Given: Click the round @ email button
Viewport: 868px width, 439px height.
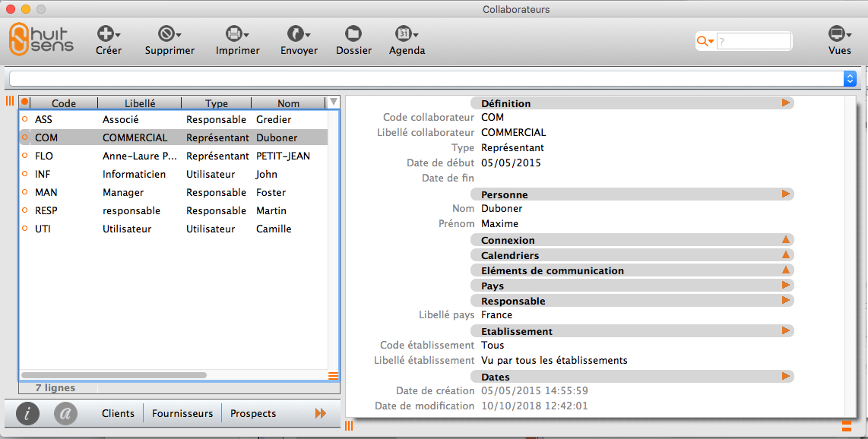Looking at the screenshot, I should tap(65, 413).
